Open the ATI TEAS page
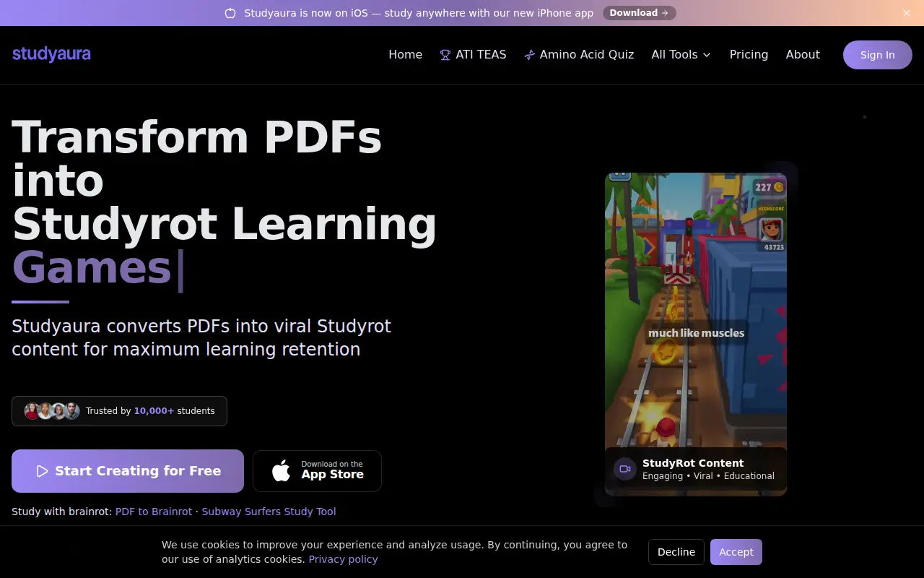924x578 pixels. pyautogui.click(x=473, y=55)
